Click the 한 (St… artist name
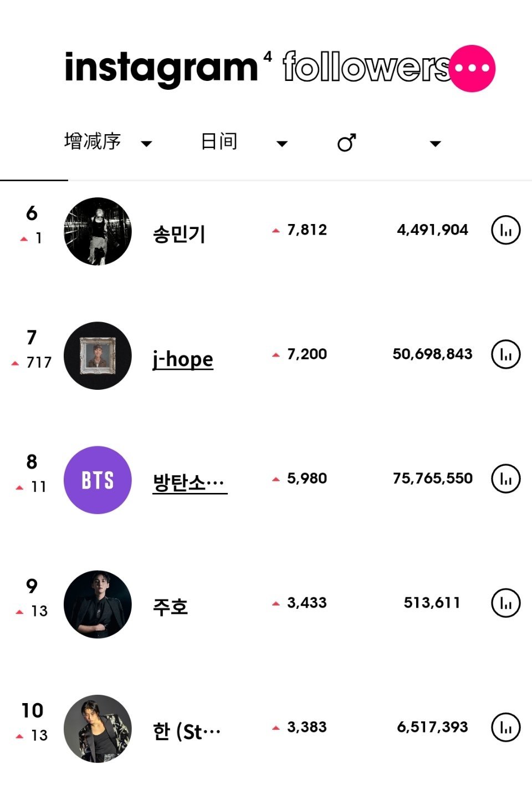Image resolution: width=532 pixels, height=809 pixels. pyautogui.click(x=187, y=731)
